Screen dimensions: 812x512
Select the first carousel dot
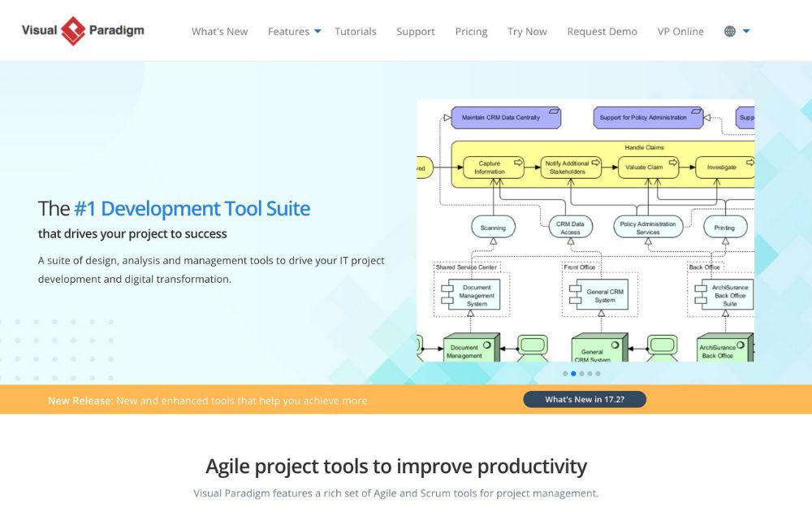click(x=565, y=374)
